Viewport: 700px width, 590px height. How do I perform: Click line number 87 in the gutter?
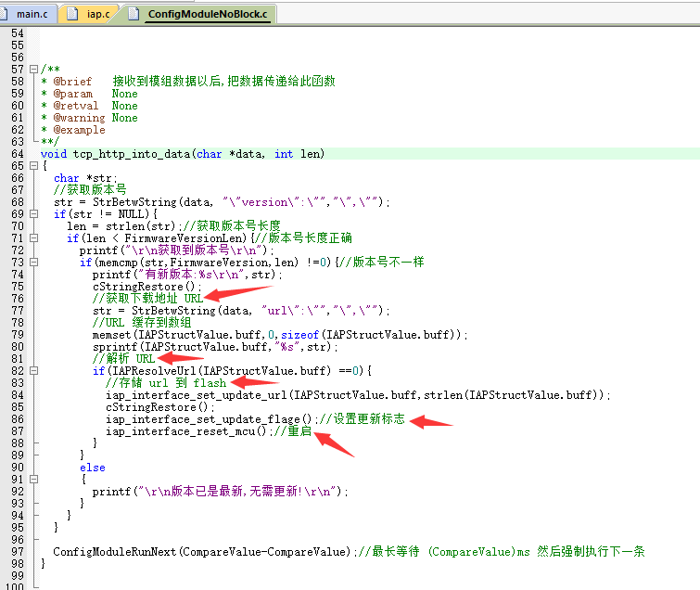18,431
